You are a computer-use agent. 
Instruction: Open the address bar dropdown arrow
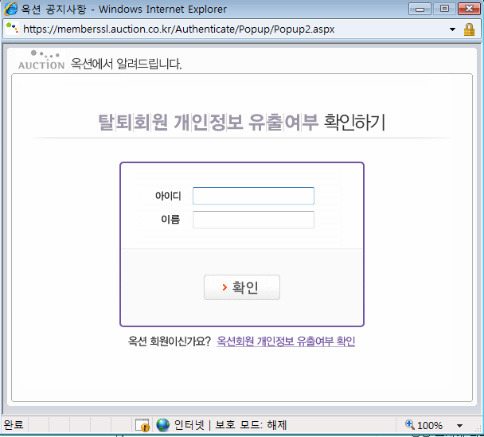tap(452, 29)
